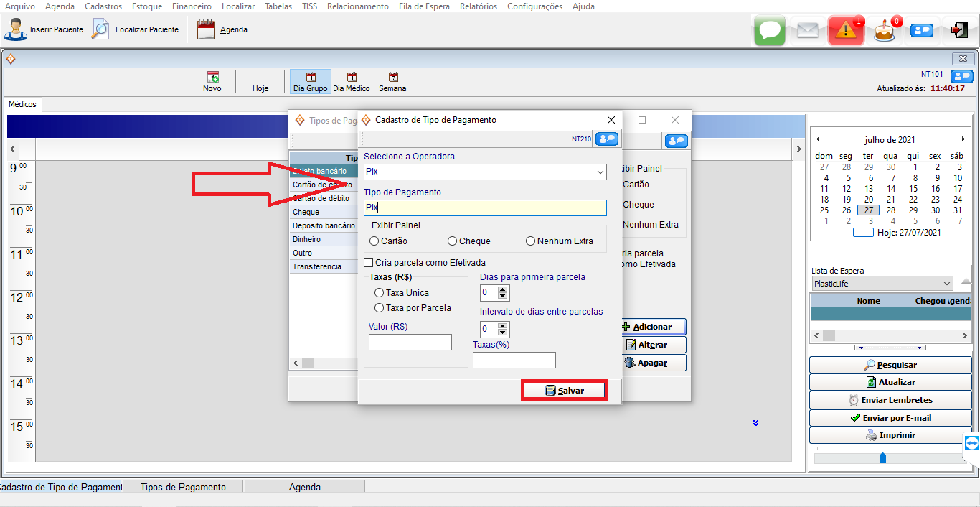Open Localizar Paciente search icon
Image resolution: width=980 pixels, height=507 pixels.
[x=100, y=29]
